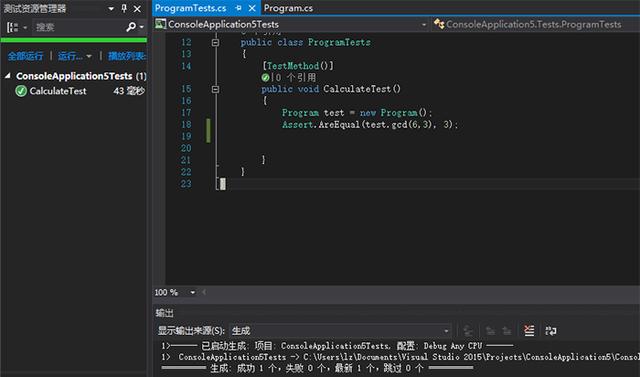Screen dimensions: 640x377
Task: Close the Test Explorer panel
Action: 138,9
